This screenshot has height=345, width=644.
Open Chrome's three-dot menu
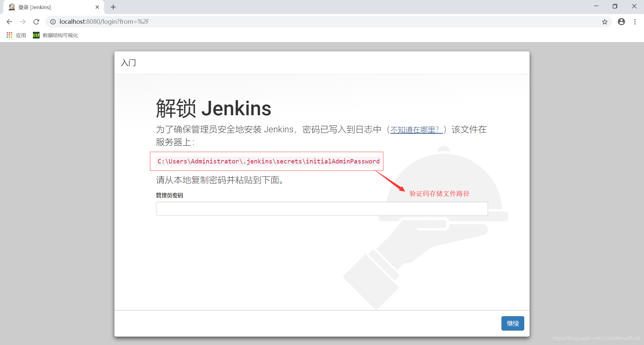(x=635, y=22)
